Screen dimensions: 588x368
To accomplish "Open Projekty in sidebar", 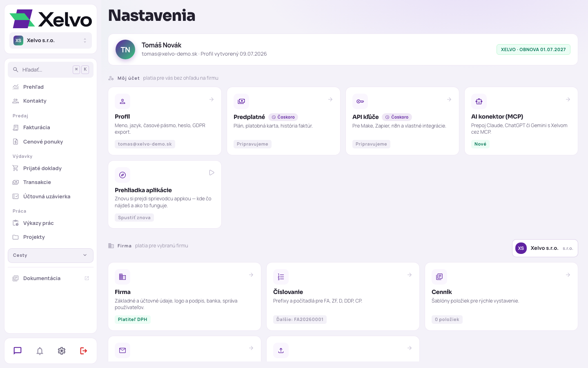I will [51, 237].
